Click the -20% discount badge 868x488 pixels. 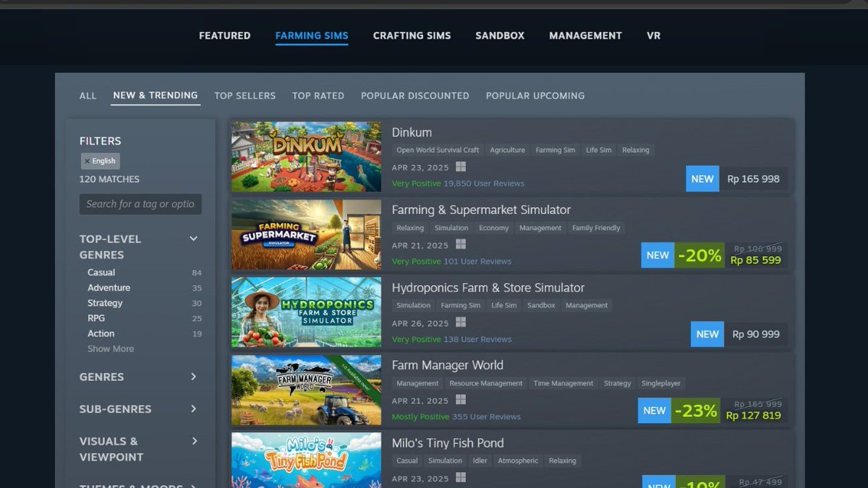[x=699, y=255]
